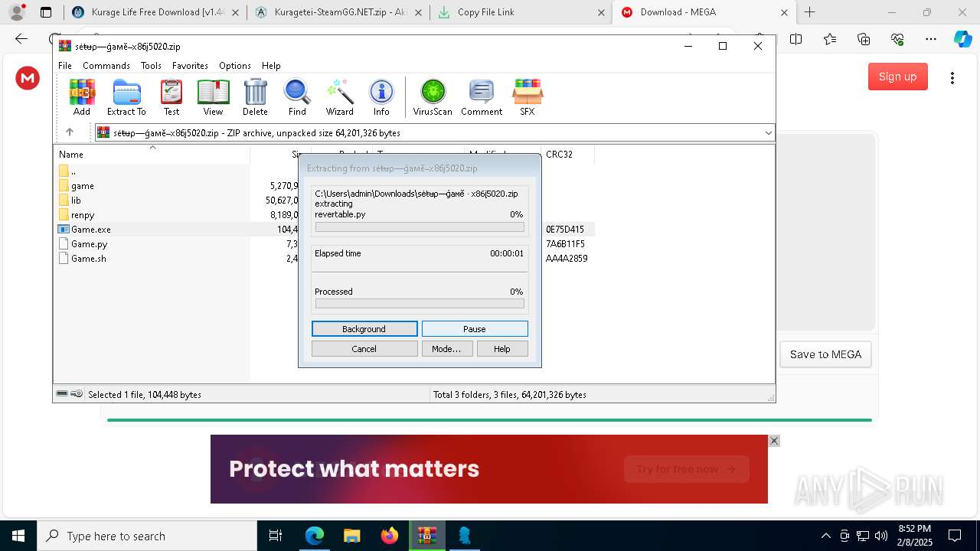Open the WinRAR Help menu

click(x=271, y=66)
